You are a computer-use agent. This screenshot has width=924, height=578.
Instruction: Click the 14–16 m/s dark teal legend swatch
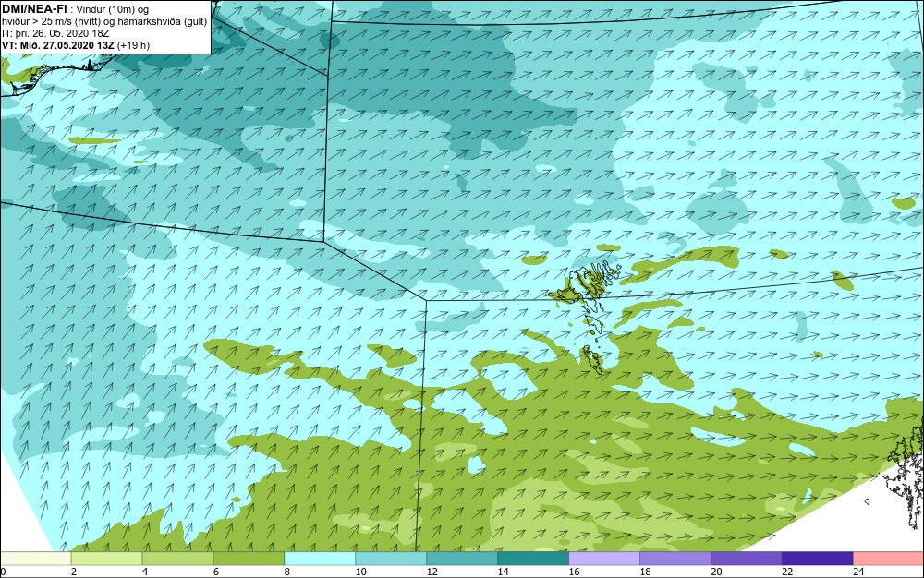click(x=533, y=559)
